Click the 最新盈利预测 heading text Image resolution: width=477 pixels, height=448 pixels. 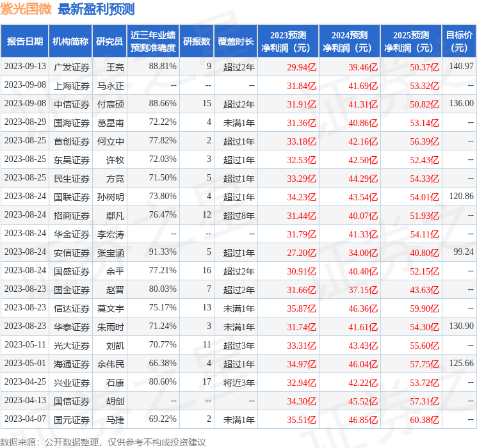click(96, 9)
